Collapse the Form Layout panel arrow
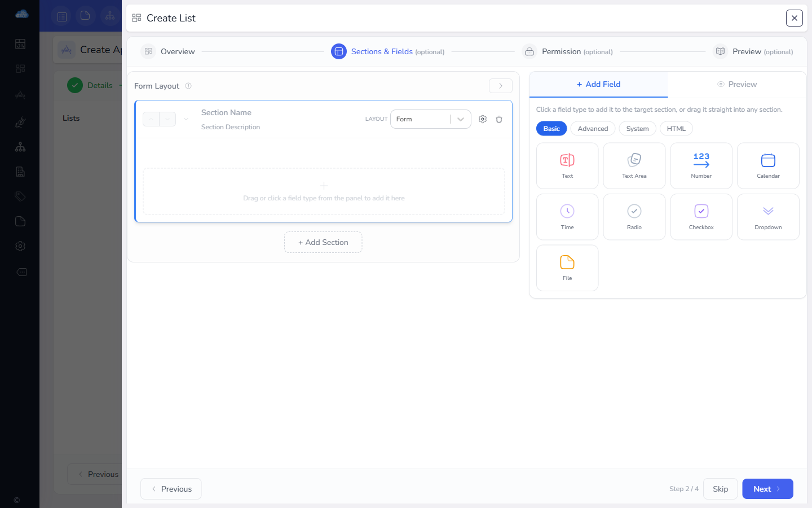Image resolution: width=812 pixels, height=508 pixels. 501,86
